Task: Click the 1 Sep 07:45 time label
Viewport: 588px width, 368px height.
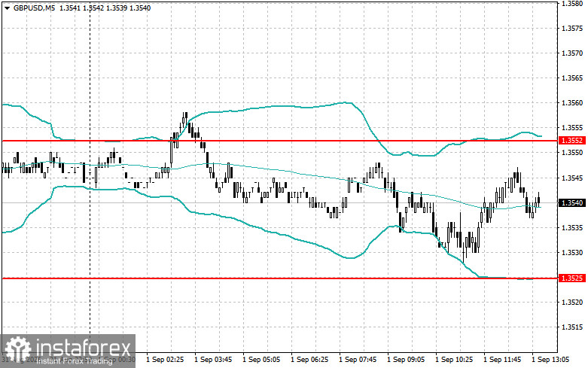Action: (x=358, y=360)
